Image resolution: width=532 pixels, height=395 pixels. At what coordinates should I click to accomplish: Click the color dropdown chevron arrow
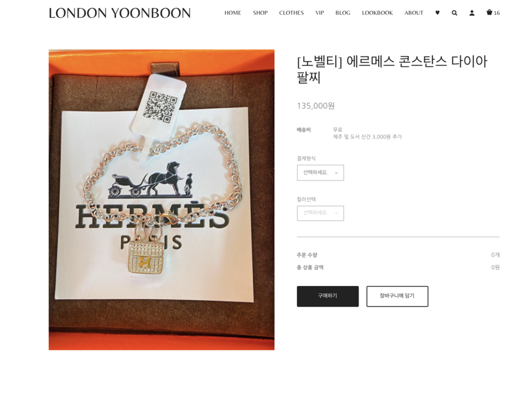[336, 213]
